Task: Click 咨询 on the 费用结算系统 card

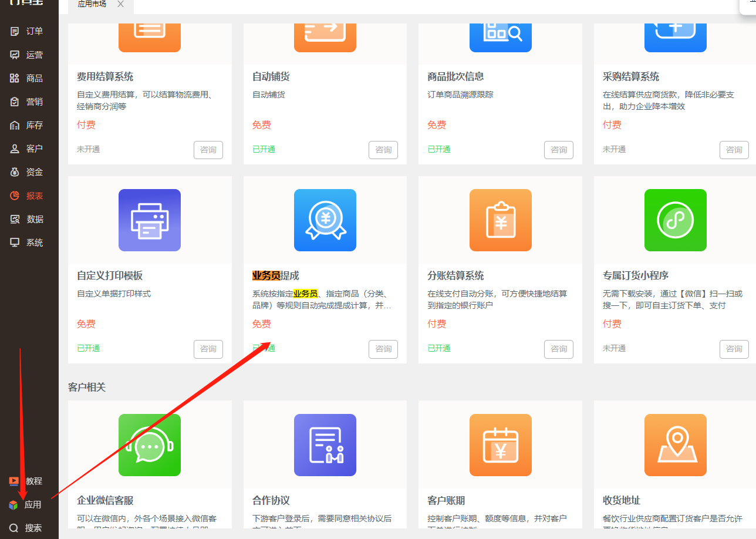Action: [x=208, y=150]
